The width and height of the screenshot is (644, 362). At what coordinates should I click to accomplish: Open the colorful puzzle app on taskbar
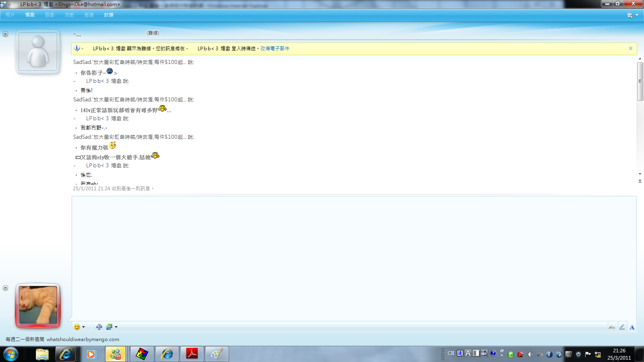pyautogui.click(x=142, y=354)
